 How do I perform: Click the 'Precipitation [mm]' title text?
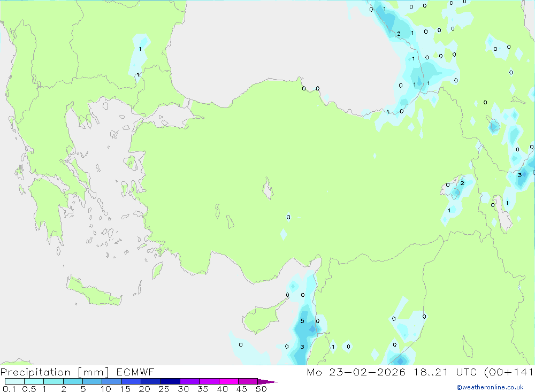(55, 372)
